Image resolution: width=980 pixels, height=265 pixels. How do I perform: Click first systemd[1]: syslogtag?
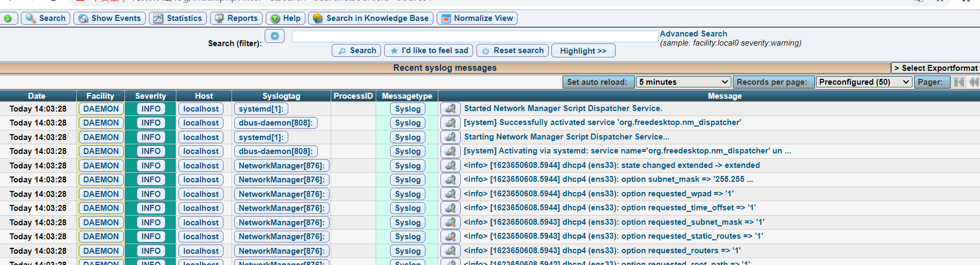point(261,109)
